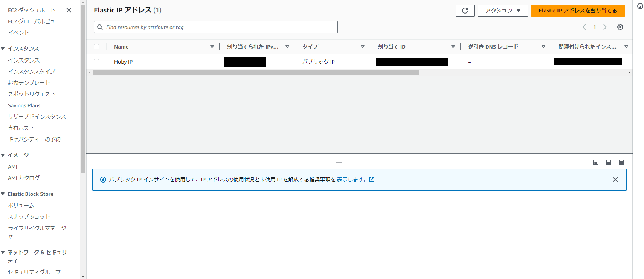Open インスタンスタイプ in sidebar
This screenshot has height=279, width=644.
tap(32, 72)
